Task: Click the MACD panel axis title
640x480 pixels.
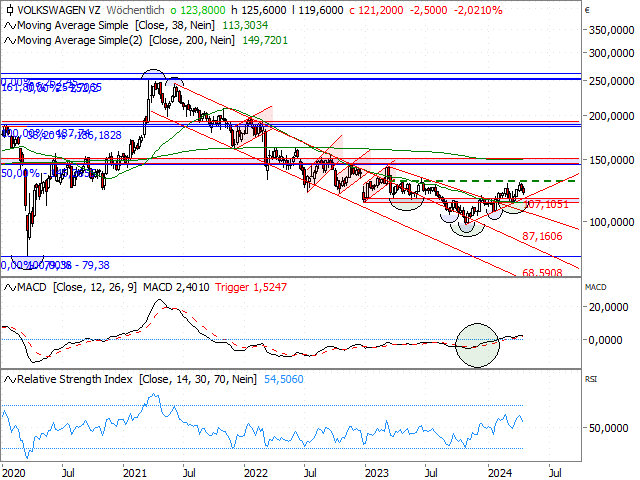Action: (596, 288)
